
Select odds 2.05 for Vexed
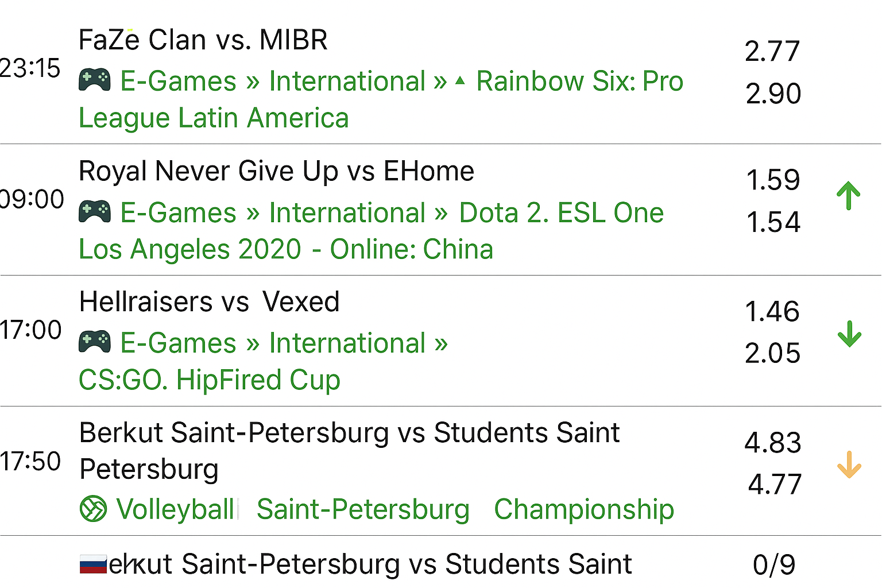(x=772, y=353)
